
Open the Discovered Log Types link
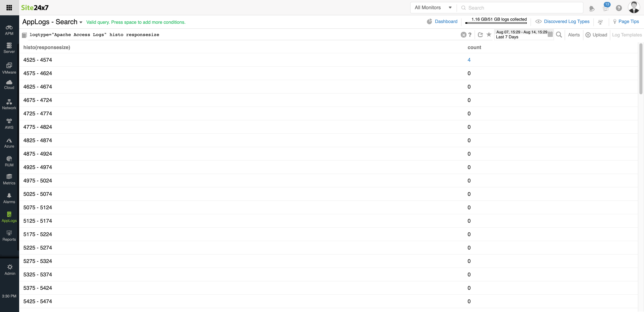tap(567, 21)
